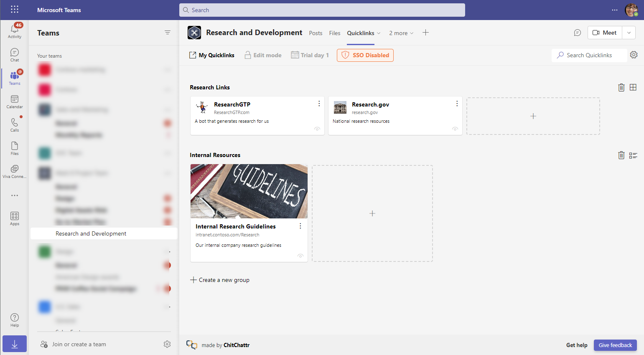
Task: Open settings and more ellipsis in title bar
Action: [615, 10]
